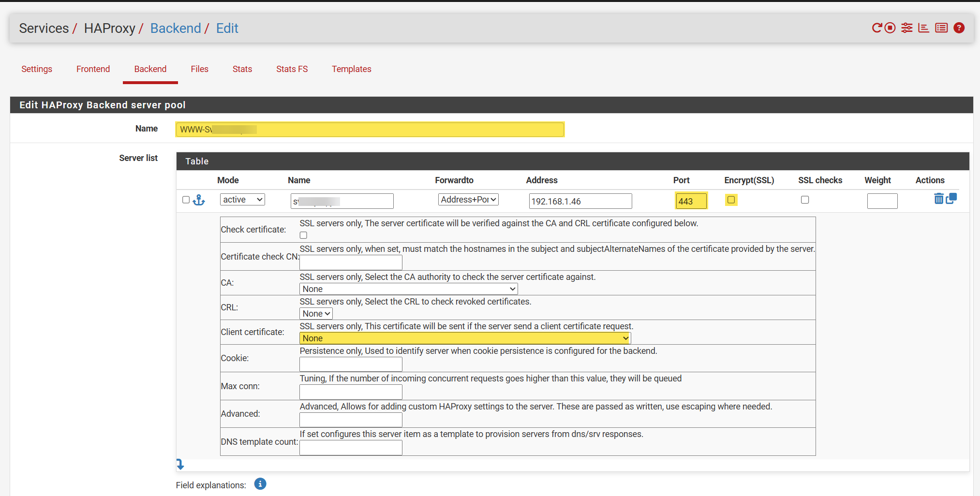980x496 pixels.
Task: Click the HAProxy breadcrumb text
Action: (x=110, y=29)
